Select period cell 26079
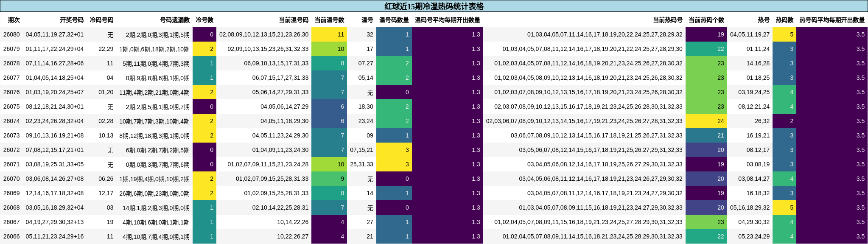Screen dimensions: 868x244 tap(11, 49)
